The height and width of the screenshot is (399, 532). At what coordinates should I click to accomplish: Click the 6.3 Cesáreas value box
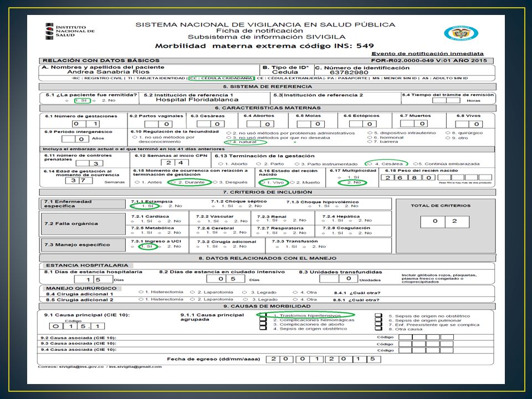pyautogui.click(x=210, y=124)
